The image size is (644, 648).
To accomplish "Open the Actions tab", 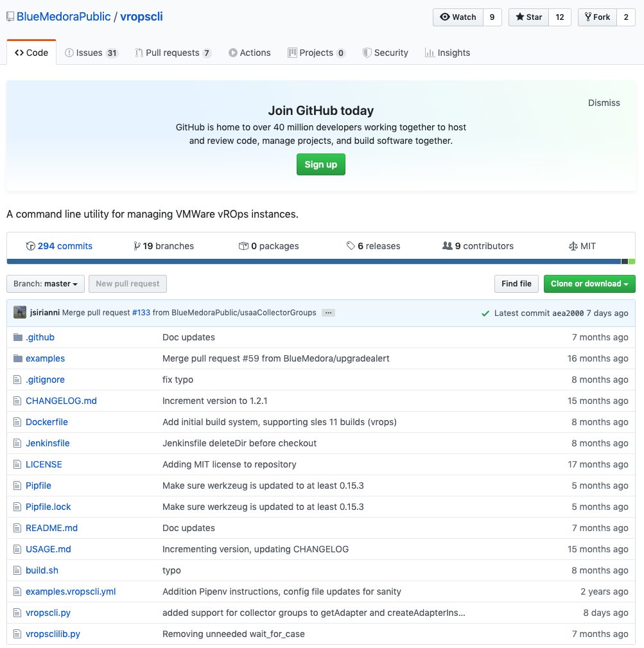I will 250,53.
